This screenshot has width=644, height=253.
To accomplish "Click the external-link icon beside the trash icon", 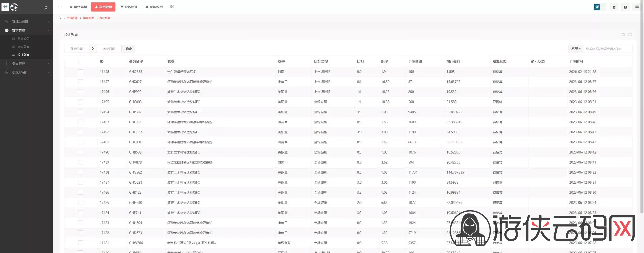I will [x=625, y=7].
